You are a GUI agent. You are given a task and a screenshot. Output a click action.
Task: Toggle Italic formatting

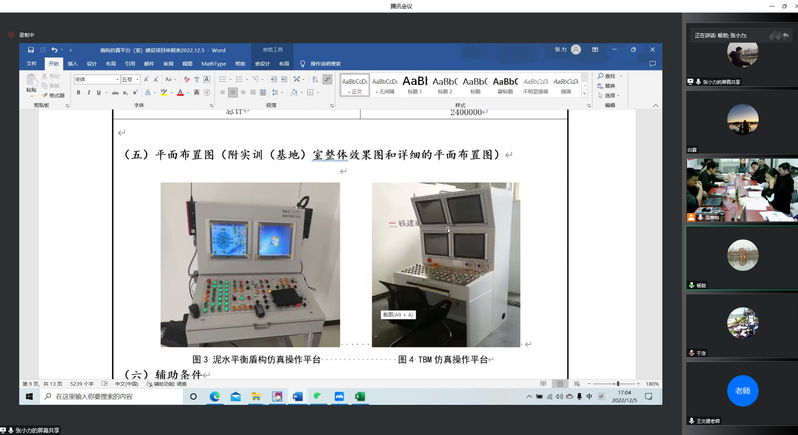click(x=90, y=93)
